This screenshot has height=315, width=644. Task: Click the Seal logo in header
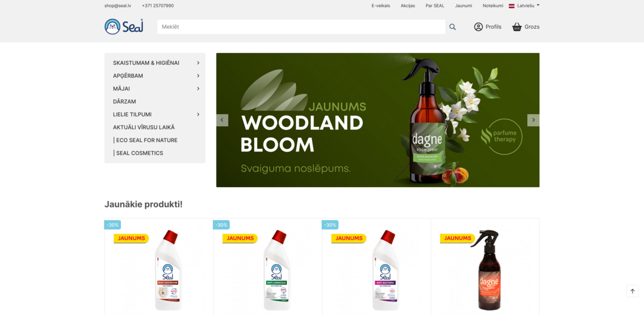click(x=124, y=26)
